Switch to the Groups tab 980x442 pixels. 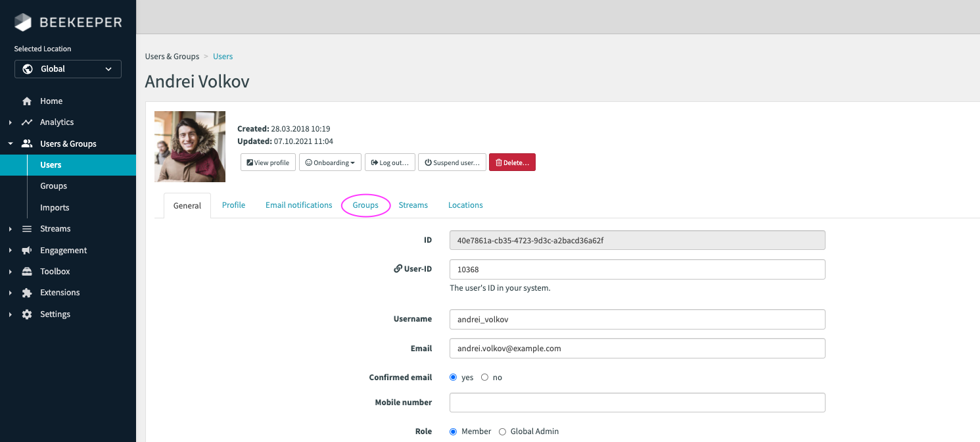click(365, 205)
